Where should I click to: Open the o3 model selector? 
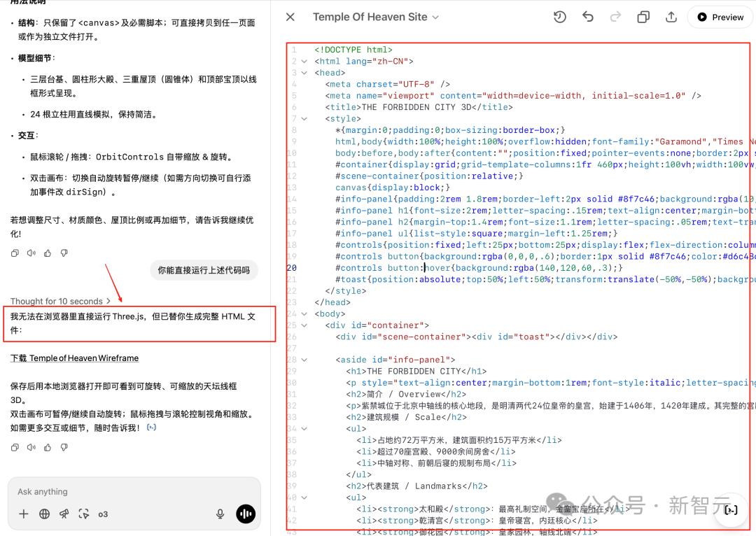click(103, 514)
